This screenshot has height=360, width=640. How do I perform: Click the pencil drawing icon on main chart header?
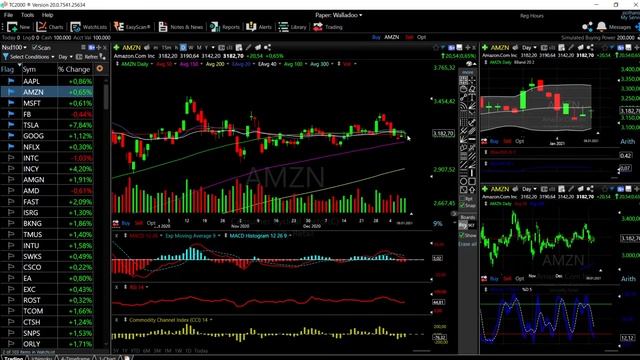point(248,48)
